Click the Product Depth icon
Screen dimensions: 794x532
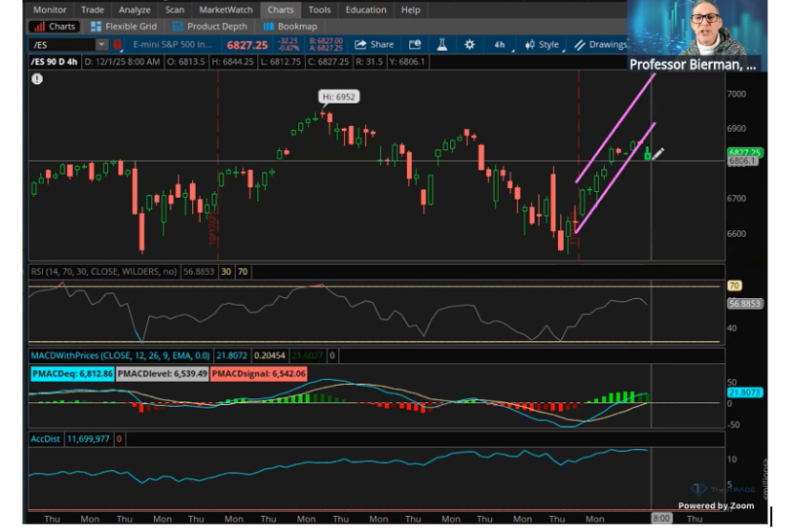pos(178,27)
